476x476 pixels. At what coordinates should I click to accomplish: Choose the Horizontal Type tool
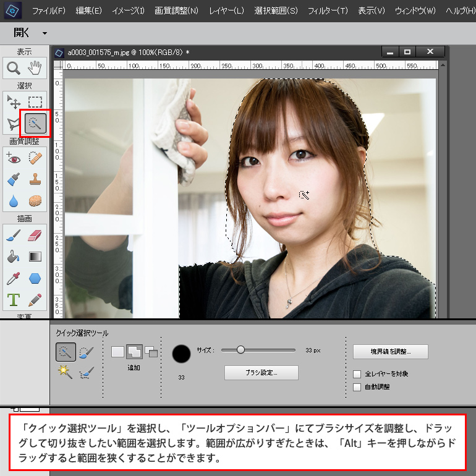13,300
